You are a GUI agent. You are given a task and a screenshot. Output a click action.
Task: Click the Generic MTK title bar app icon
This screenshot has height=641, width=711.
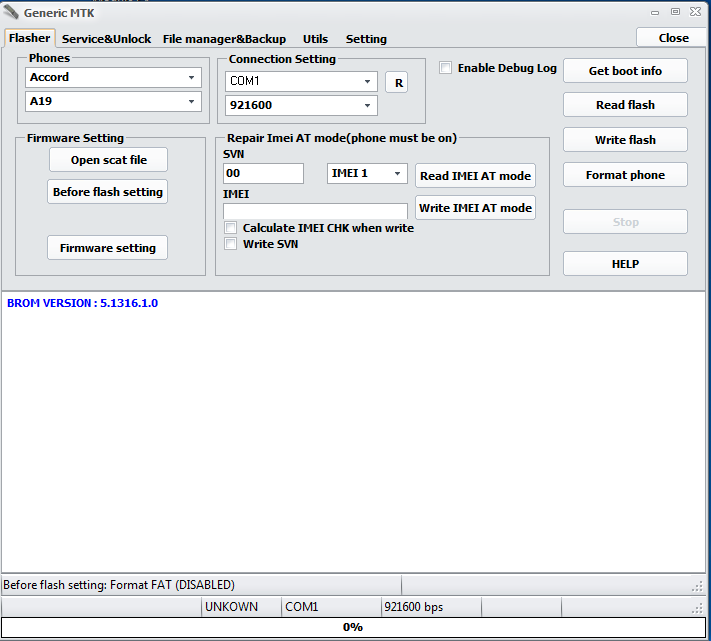click(x=11, y=12)
